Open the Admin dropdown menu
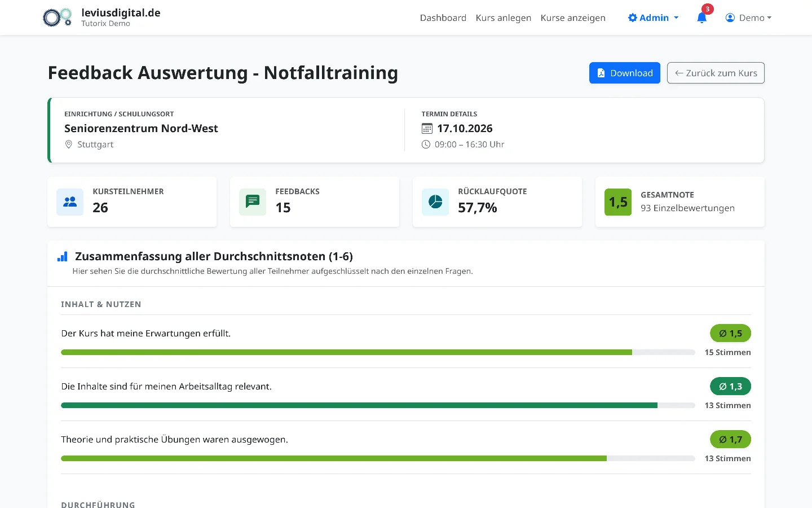 pyautogui.click(x=653, y=17)
